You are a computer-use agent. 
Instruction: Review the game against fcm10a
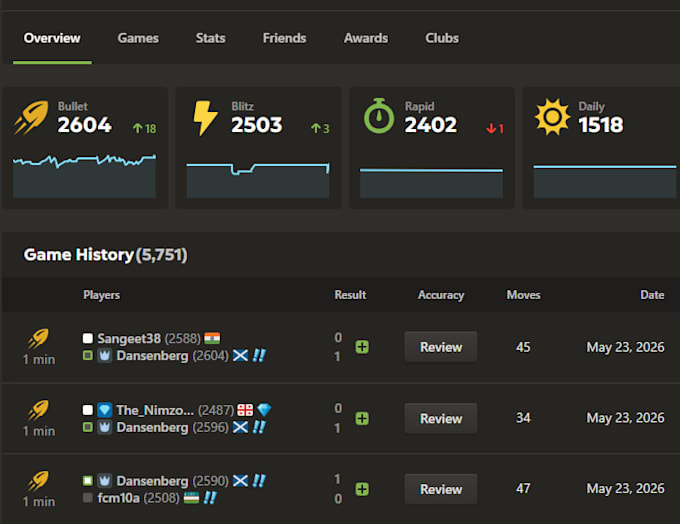441,489
